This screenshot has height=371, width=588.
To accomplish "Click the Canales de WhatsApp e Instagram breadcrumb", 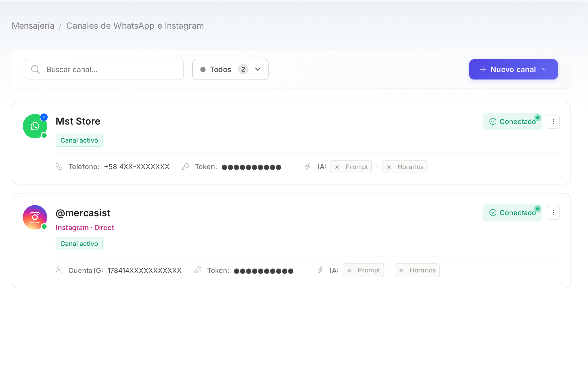I will click(x=135, y=26).
